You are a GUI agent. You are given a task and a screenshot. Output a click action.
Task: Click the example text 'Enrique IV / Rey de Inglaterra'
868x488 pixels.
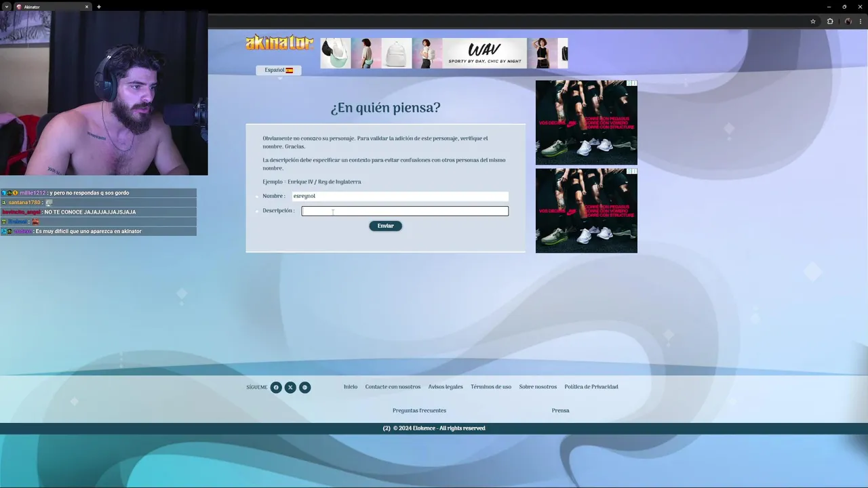point(324,182)
